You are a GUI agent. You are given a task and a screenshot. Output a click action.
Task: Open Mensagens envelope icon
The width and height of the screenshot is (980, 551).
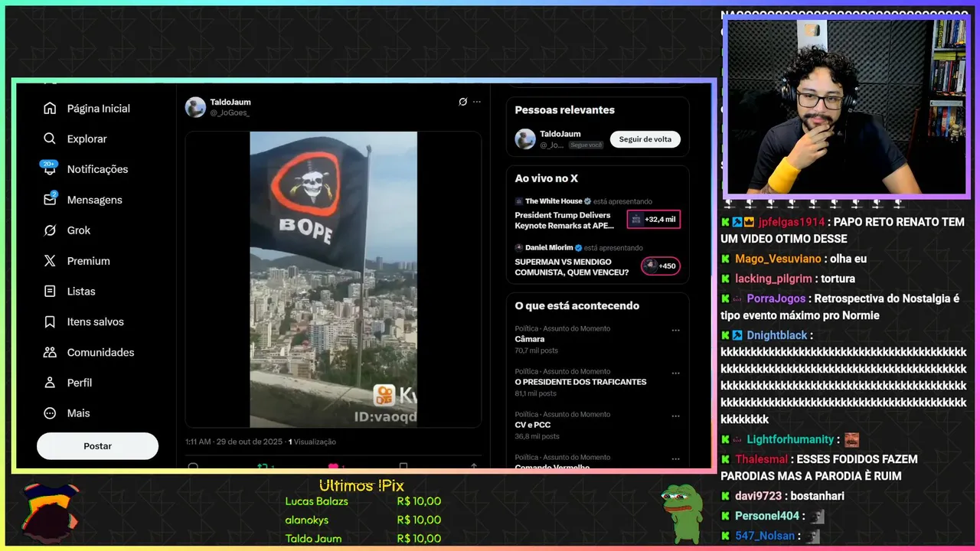[50, 200]
